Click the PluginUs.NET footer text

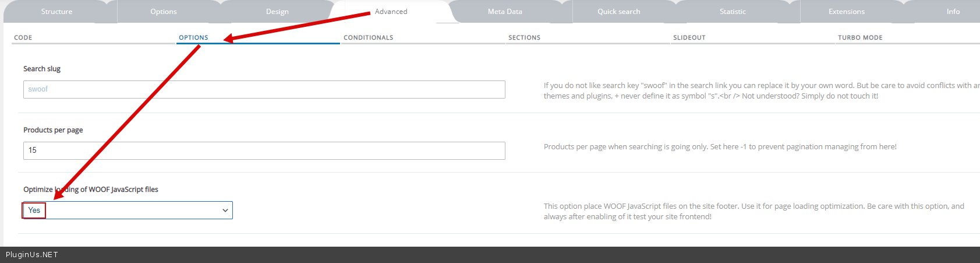tap(32, 255)
